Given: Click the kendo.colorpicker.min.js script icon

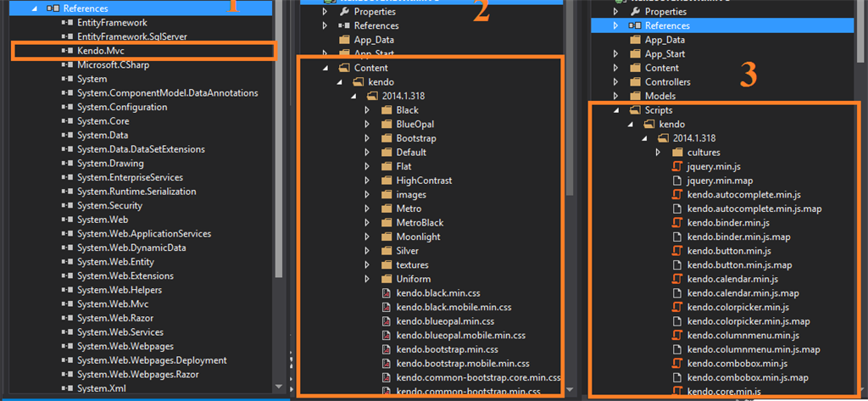Looking at the screenshot, I should (676, 307).
